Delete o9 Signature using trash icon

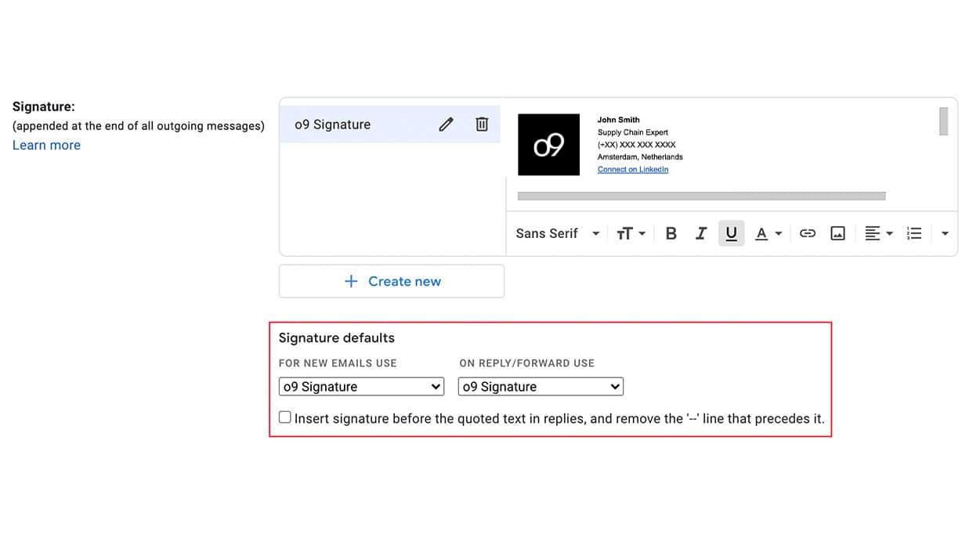tap(482, 124)
